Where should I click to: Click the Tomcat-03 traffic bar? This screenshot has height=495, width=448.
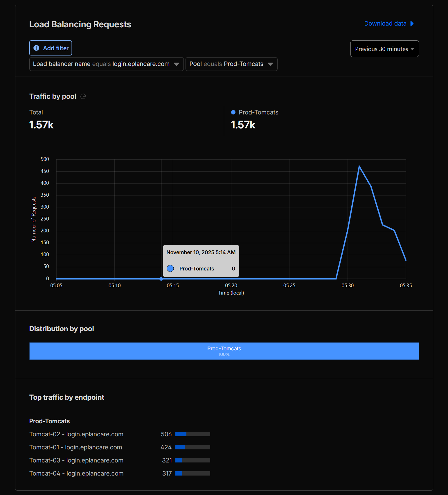[193, 460]
